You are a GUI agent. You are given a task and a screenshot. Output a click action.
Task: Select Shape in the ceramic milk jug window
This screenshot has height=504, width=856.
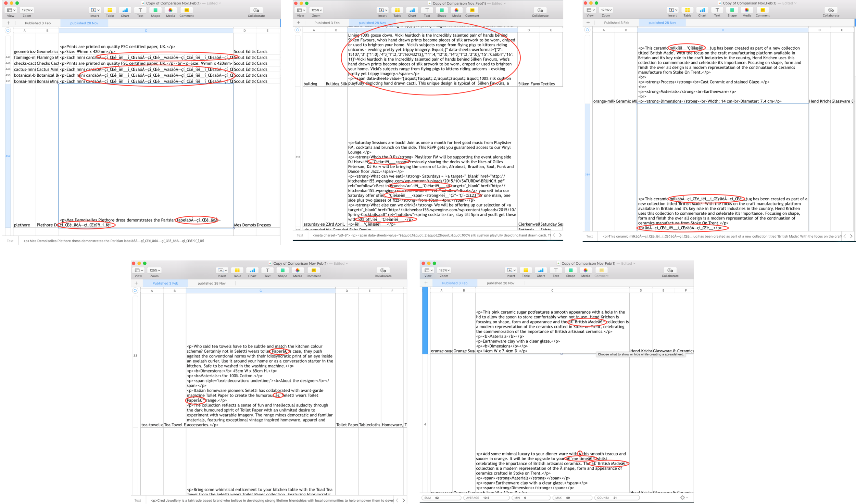[732, 10]
